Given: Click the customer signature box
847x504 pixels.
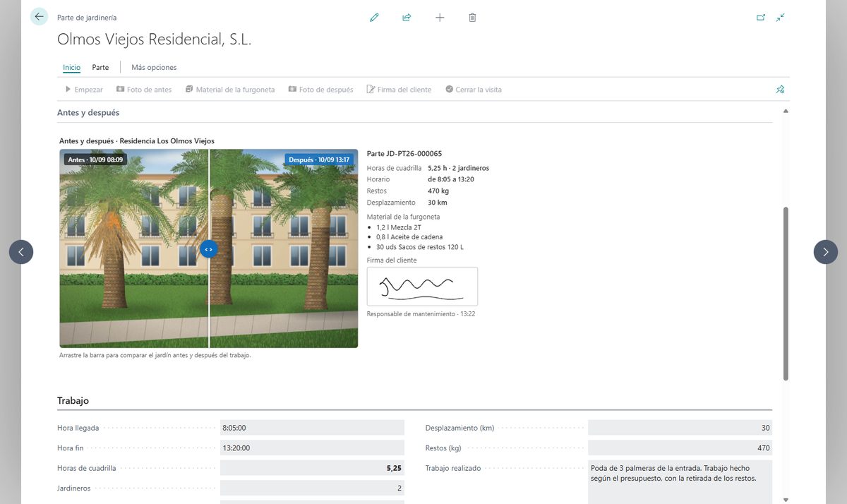Looking at the screenshot, I should tap(422, 287).
